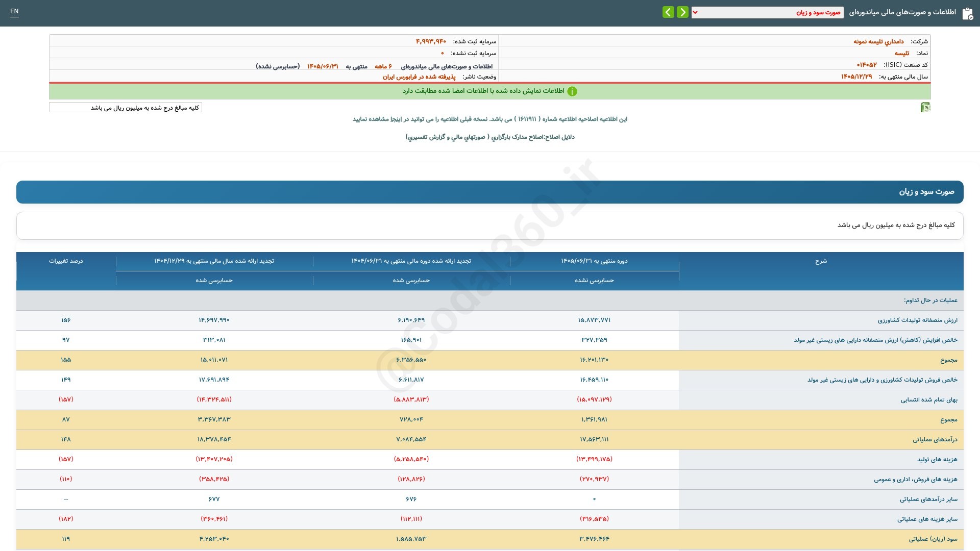Click the Excel export icon
980x551 pixels.
pos(925,107)
